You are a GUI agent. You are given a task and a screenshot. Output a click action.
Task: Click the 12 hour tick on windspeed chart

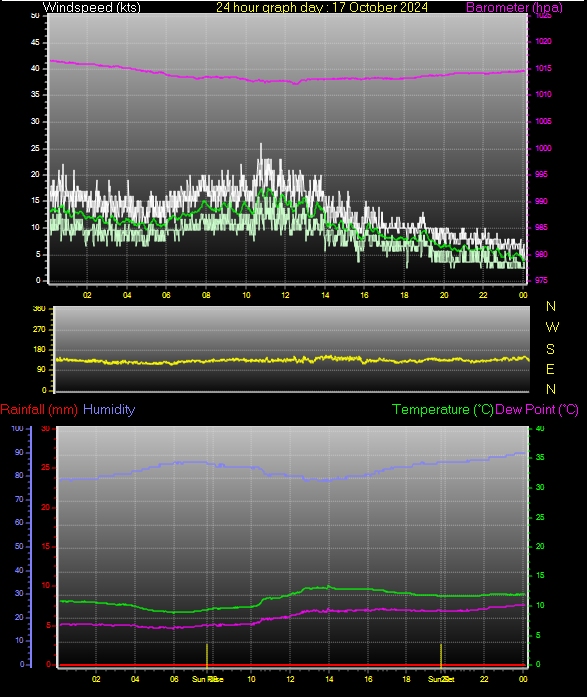[285, 295]
